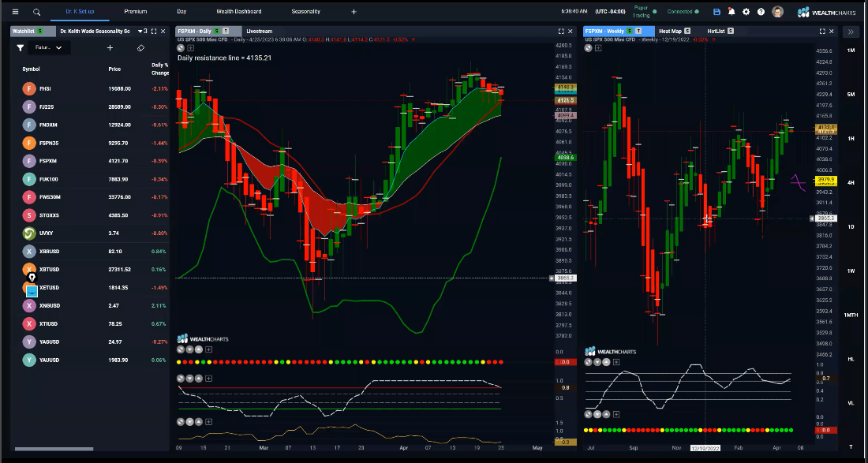Click the plus on the Daily dots indicator pane

[x=208, y=349]
